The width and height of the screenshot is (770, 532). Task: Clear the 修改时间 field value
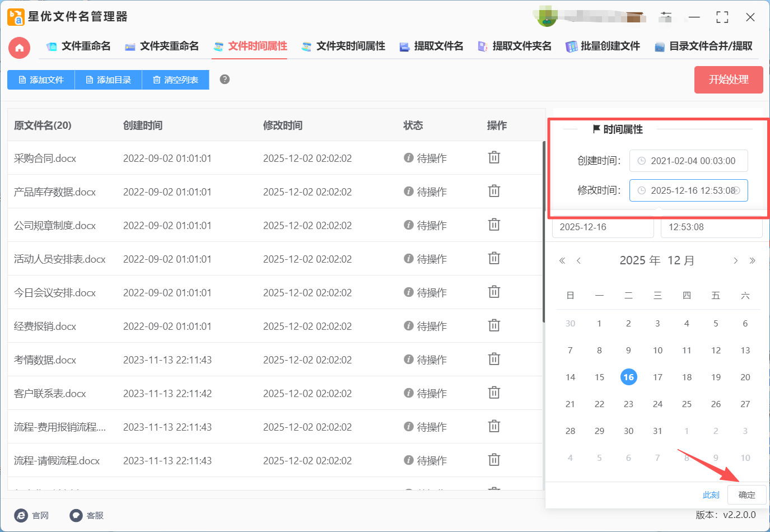pyautogui.click(x=737, y=190)
